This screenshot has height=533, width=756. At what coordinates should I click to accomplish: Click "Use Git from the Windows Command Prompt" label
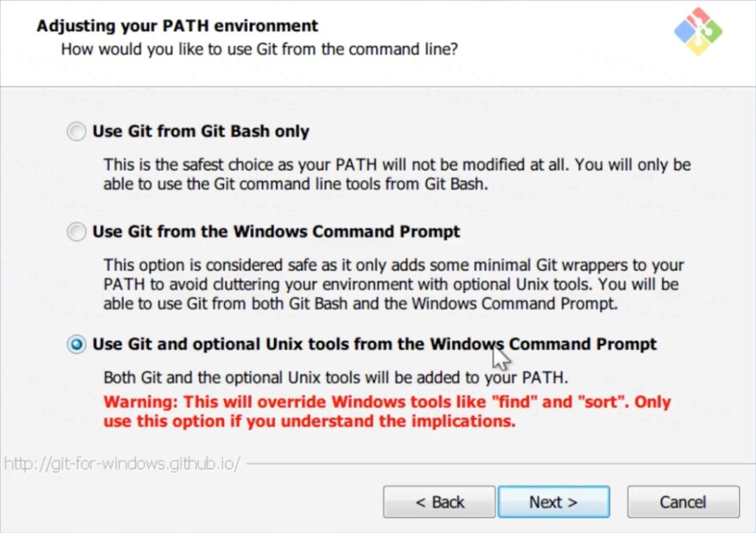tap(276, 232)
